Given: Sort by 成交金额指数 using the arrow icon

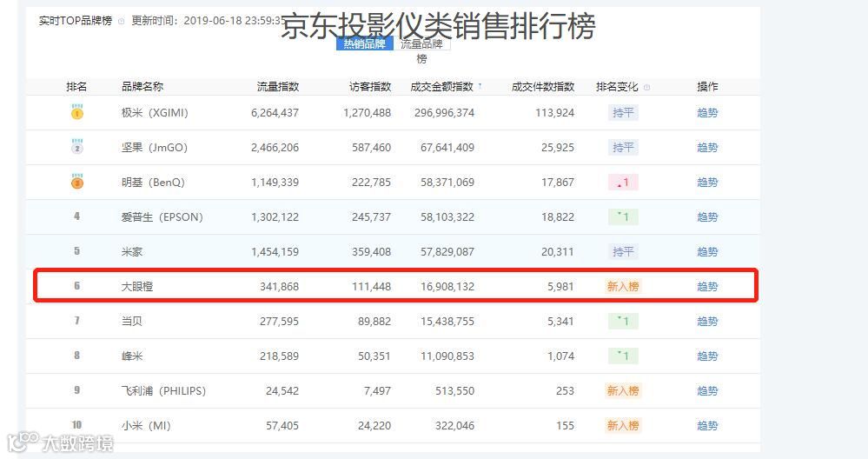Looking at the screenshot, I should [x=480, y=86].
